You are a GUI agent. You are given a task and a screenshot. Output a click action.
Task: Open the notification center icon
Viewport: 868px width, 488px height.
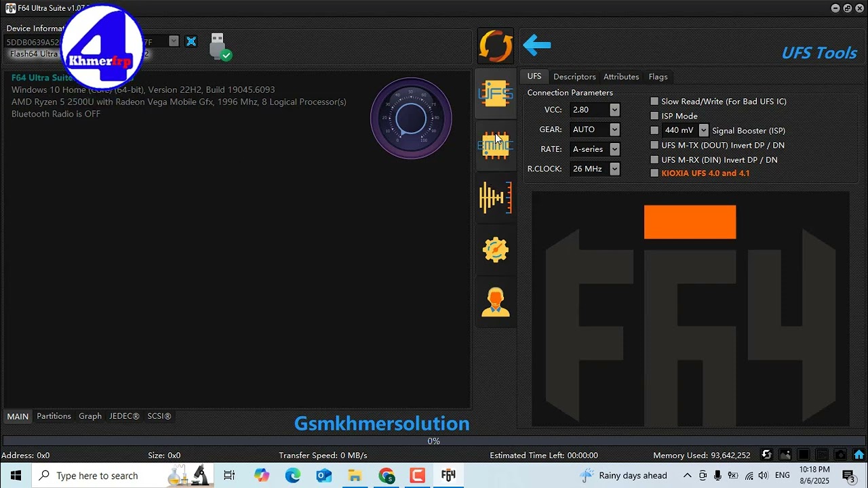tap(848, 476)
